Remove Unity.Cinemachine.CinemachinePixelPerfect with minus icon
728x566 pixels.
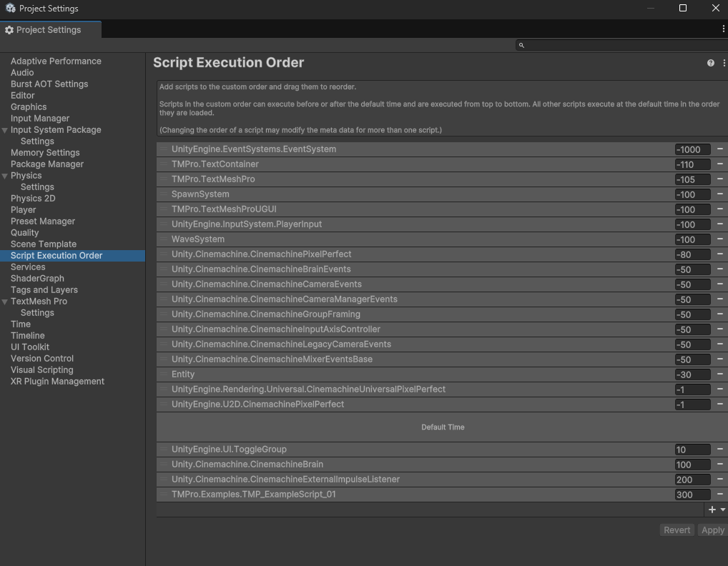(719, 254)
